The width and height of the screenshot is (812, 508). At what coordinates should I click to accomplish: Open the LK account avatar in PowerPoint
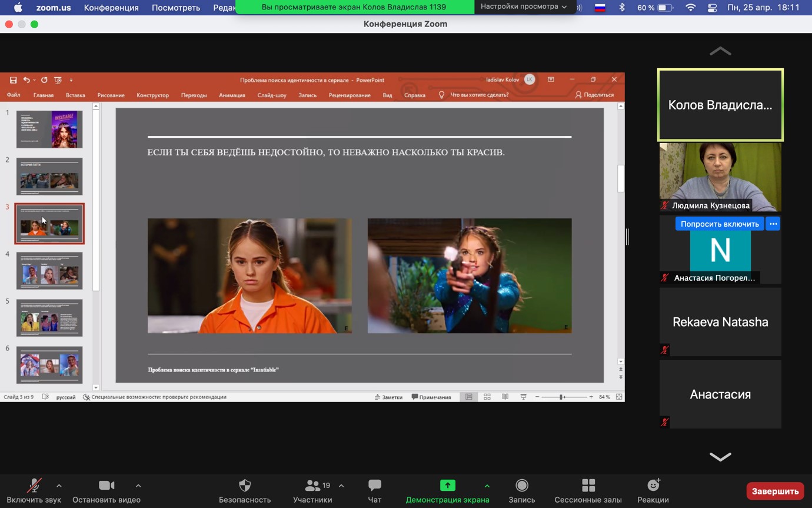coord(530,79)
